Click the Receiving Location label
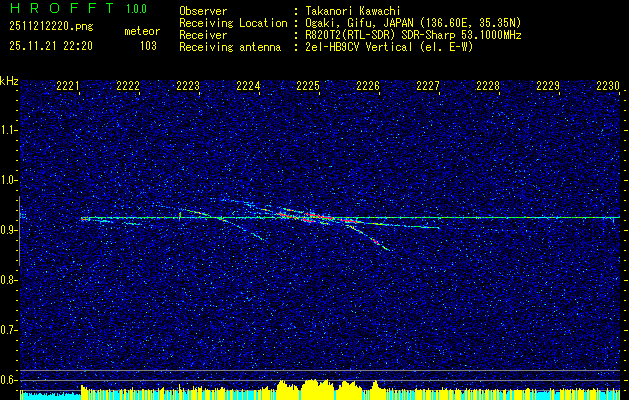Screen dimensions: 629x400 (233, 23)
